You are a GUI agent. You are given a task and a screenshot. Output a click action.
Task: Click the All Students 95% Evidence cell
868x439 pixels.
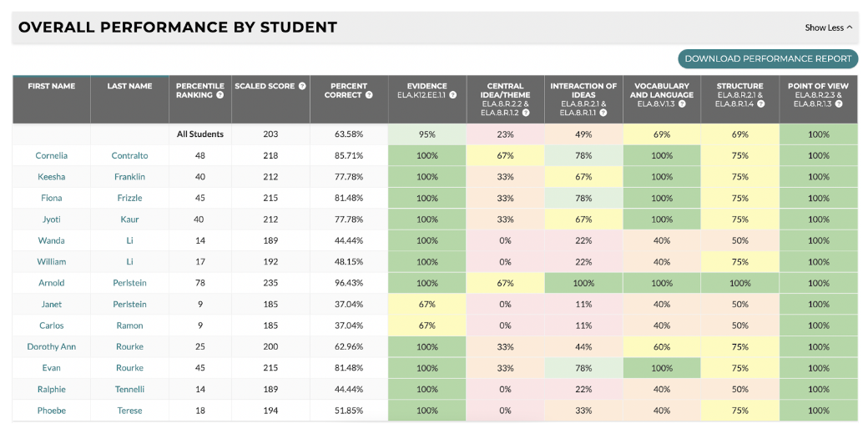427,134
